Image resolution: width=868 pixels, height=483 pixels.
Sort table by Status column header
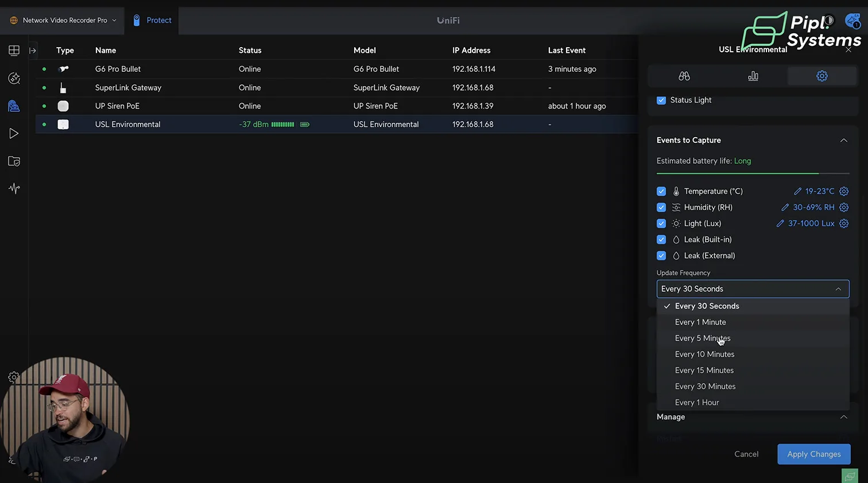click(250, 50)
